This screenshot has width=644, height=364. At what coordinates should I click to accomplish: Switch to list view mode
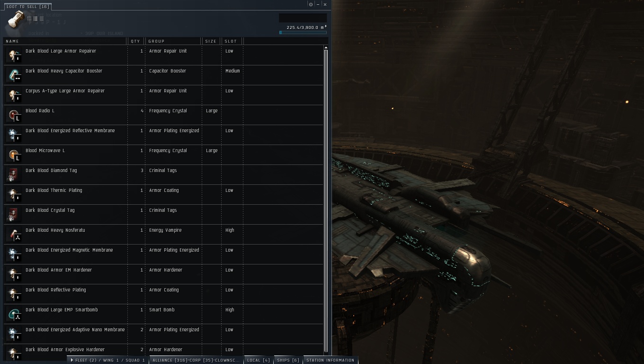tap(42, 19)
